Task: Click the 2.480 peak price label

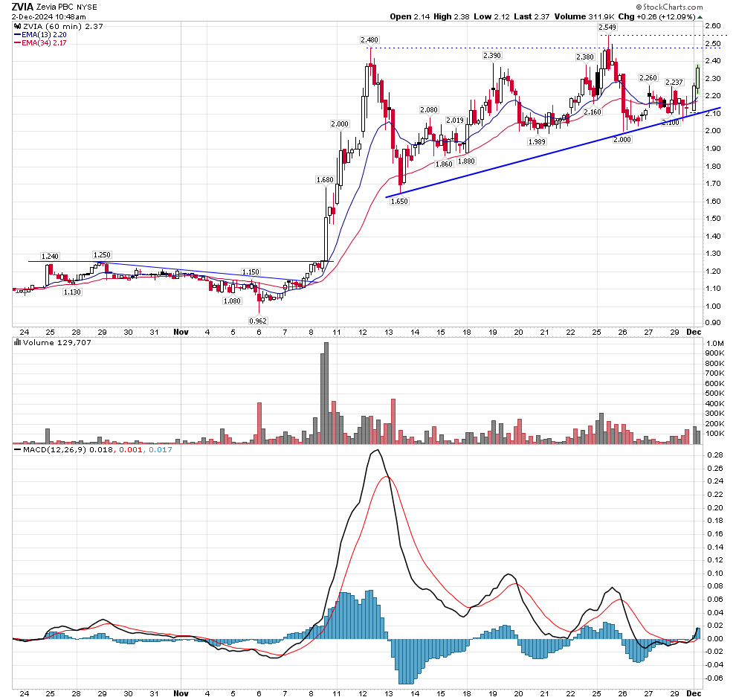Action: click(369, 39)
